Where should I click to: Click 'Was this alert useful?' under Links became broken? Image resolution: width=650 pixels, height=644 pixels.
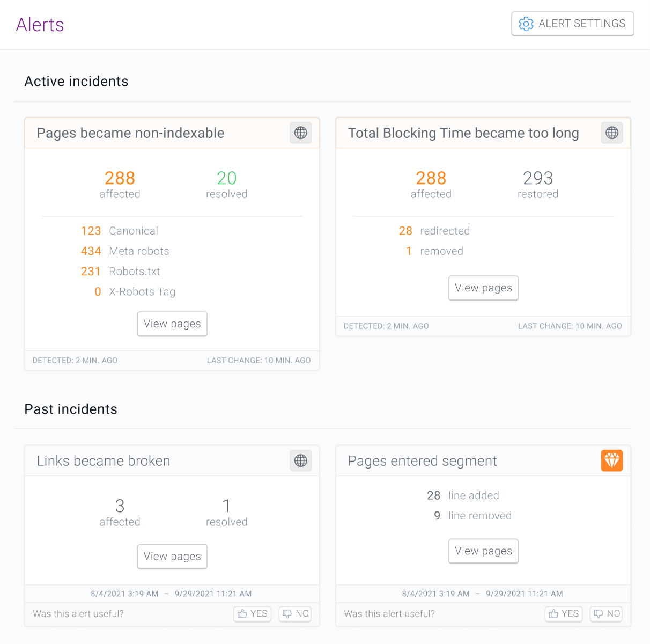point(78,614)
